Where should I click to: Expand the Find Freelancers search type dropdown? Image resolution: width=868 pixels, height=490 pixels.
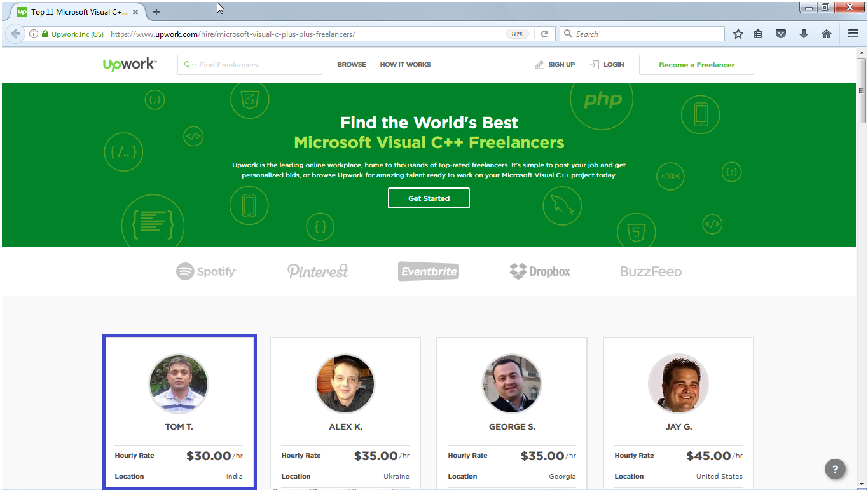tap(189, 65)
